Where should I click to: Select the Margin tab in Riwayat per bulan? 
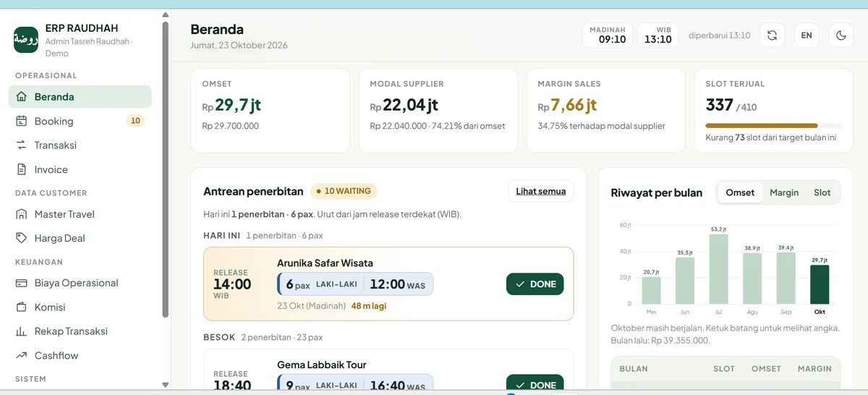(x=784, y=192)
